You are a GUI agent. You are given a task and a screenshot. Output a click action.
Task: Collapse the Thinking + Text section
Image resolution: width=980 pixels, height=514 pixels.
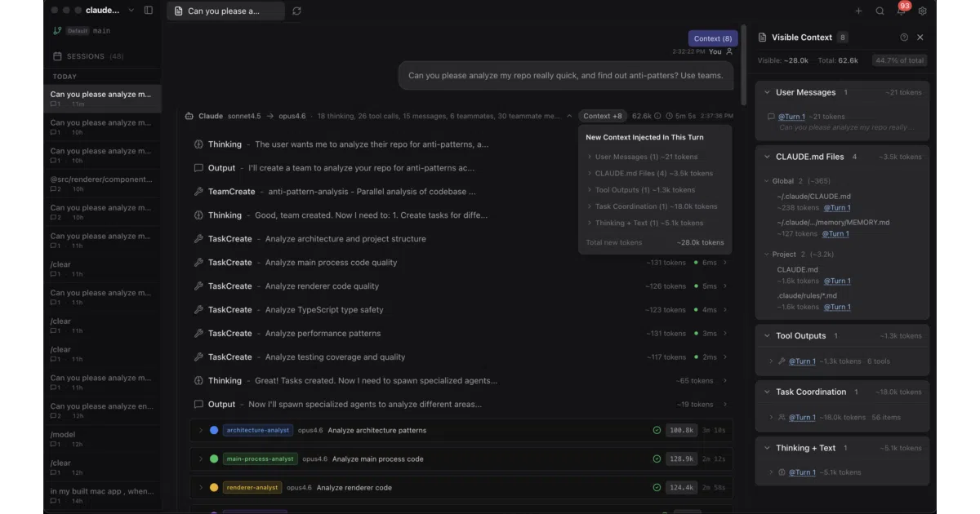coord(768,448)
